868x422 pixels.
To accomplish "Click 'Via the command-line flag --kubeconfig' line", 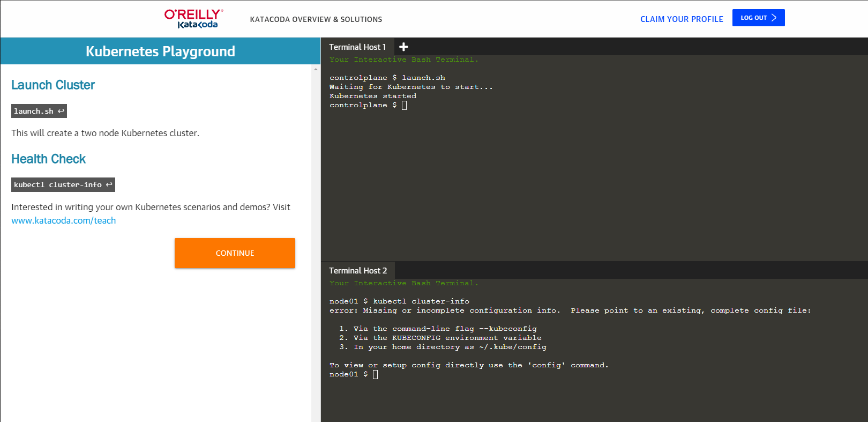I will click(438, 329).
